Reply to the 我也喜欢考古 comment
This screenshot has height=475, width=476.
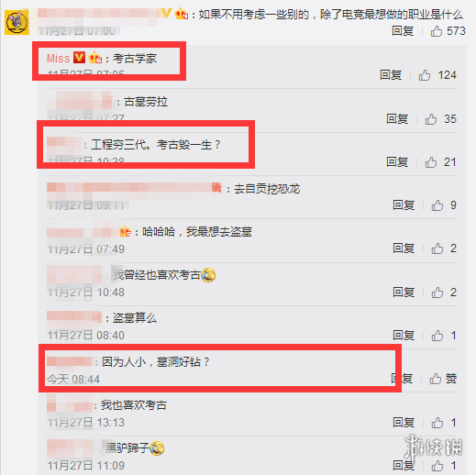click(404, 423)
